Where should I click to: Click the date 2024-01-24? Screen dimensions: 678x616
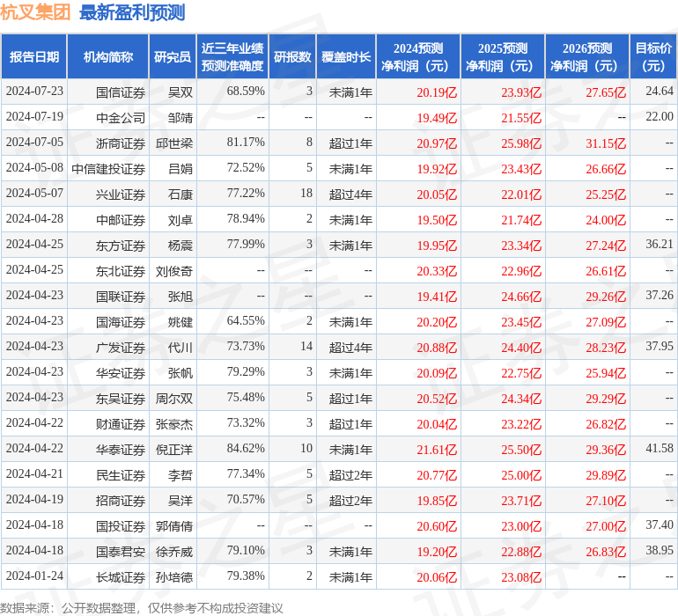34,576
